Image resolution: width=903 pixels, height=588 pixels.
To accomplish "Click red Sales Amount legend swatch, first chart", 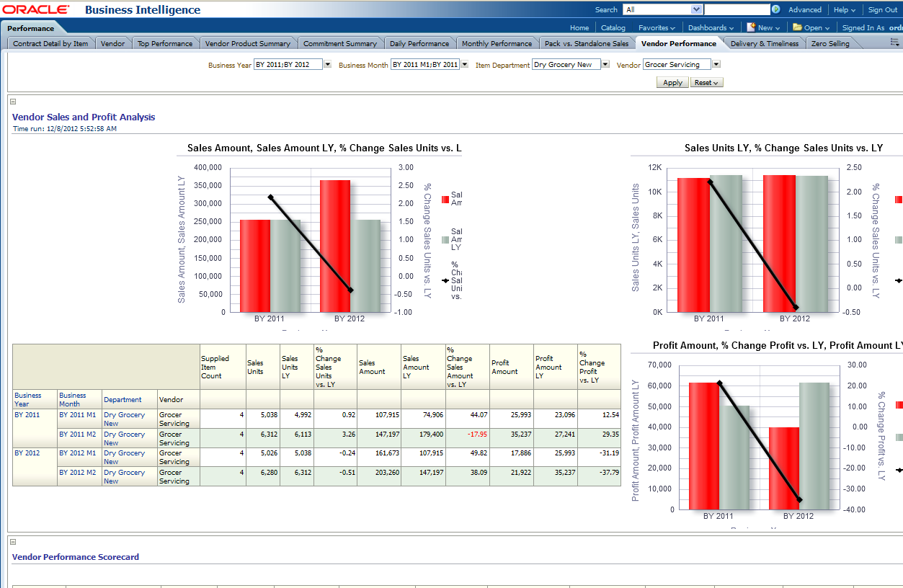I will coord(445,199).
